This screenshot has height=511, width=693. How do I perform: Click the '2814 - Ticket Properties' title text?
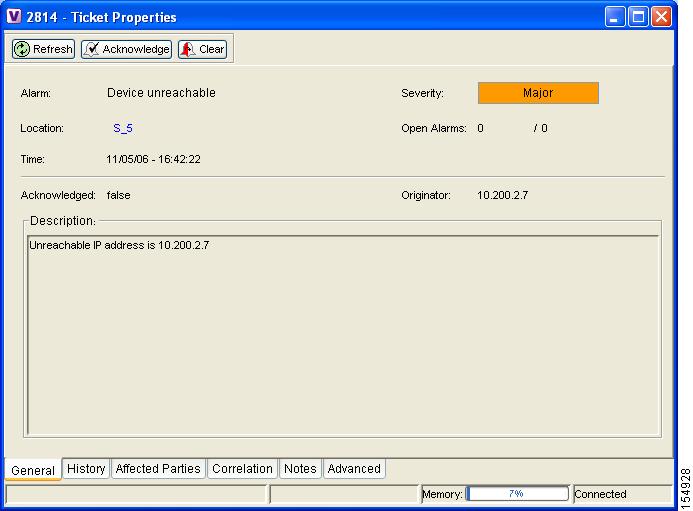tap(101, 17)
